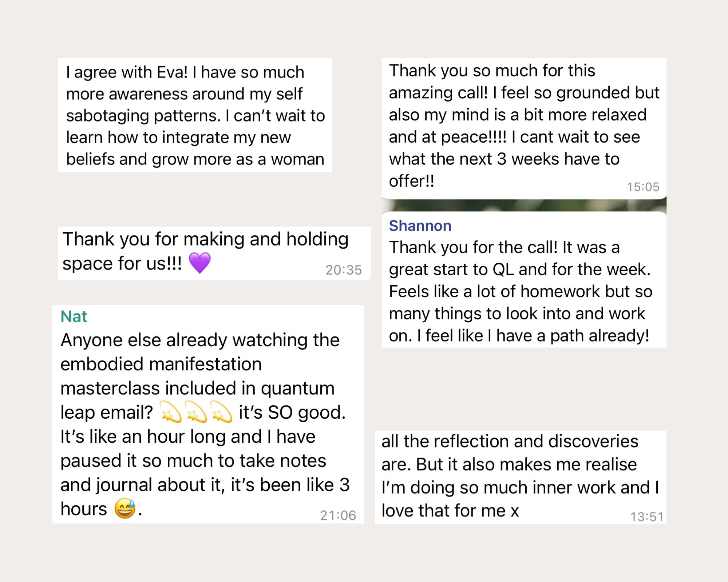Click the word "Eva!" in first message

point(173,72)
